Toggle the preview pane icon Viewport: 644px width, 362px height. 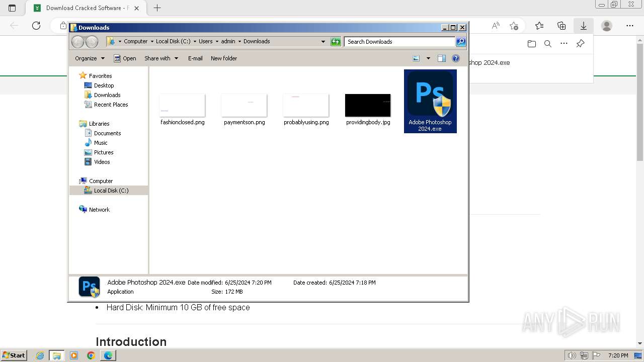pyautogui.click(x=442, y=58)
